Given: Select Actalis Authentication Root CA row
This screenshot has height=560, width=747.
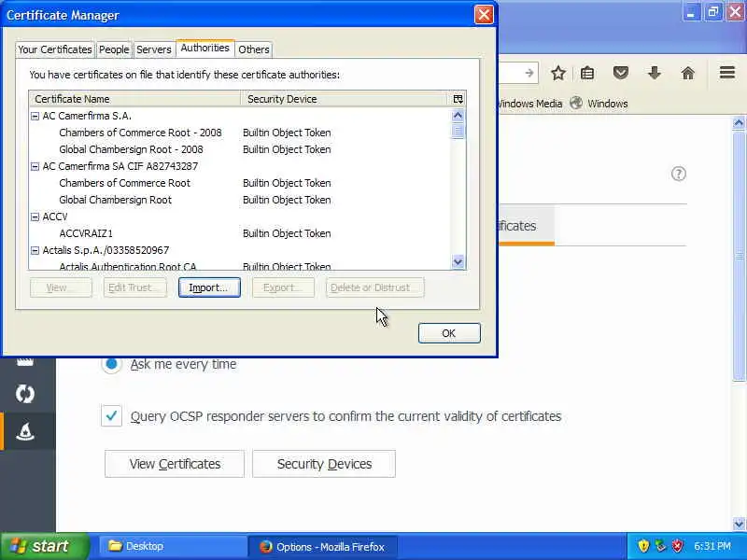Looking at the screenshot, I should pos(240,266).
